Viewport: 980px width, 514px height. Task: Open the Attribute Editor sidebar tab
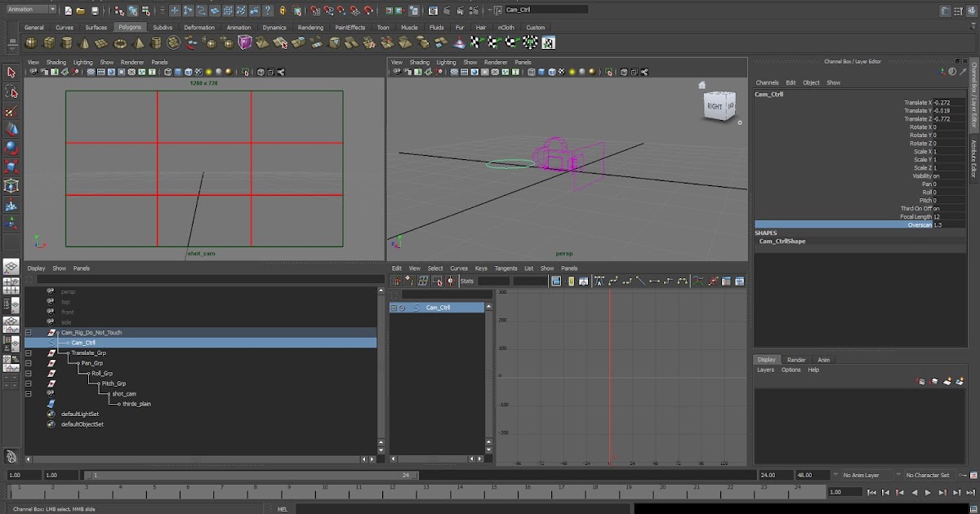coord(972,157)
